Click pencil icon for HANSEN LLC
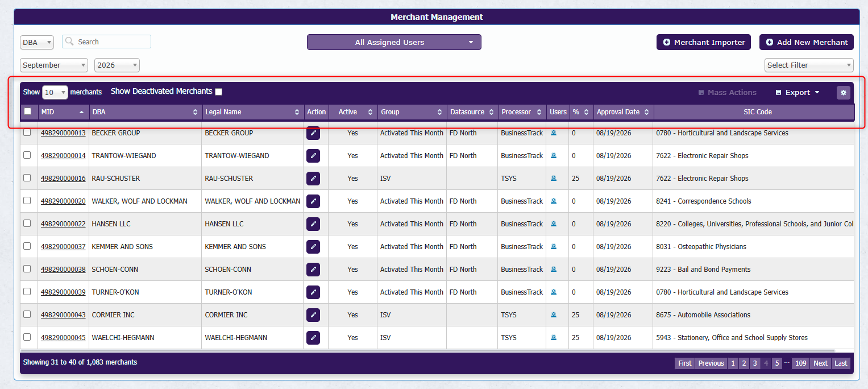Viewport: 868px width, 389px height. pos(313,224)
